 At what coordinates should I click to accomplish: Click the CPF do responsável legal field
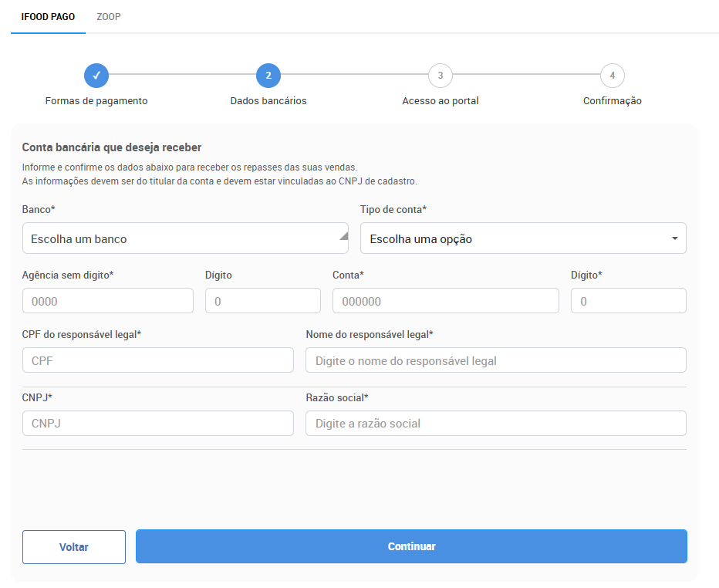[157, 360]
